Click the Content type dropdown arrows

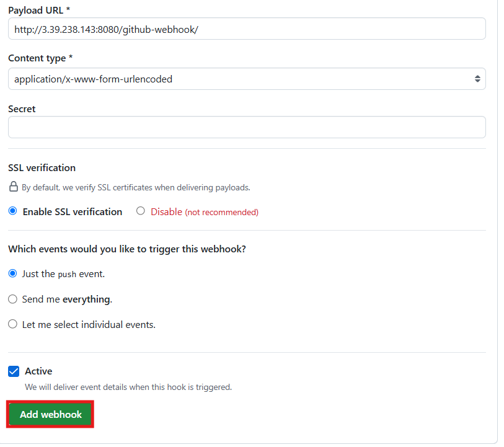tap(477, 79)
